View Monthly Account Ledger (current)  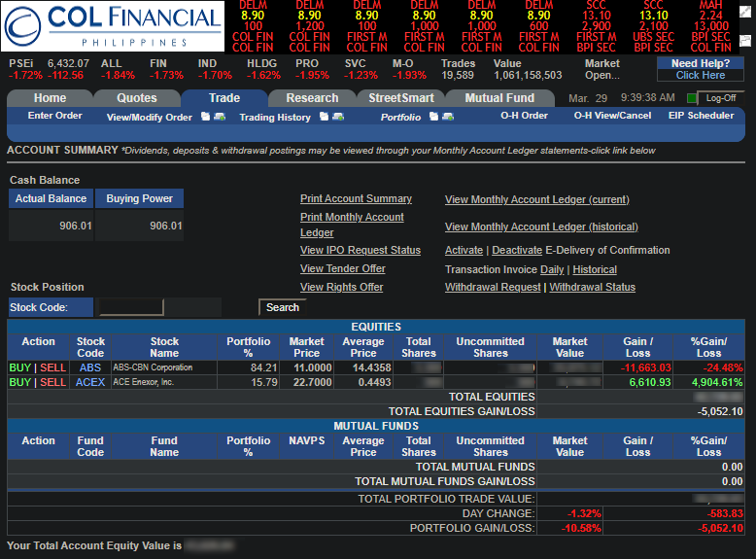click(x=537, y=199)
